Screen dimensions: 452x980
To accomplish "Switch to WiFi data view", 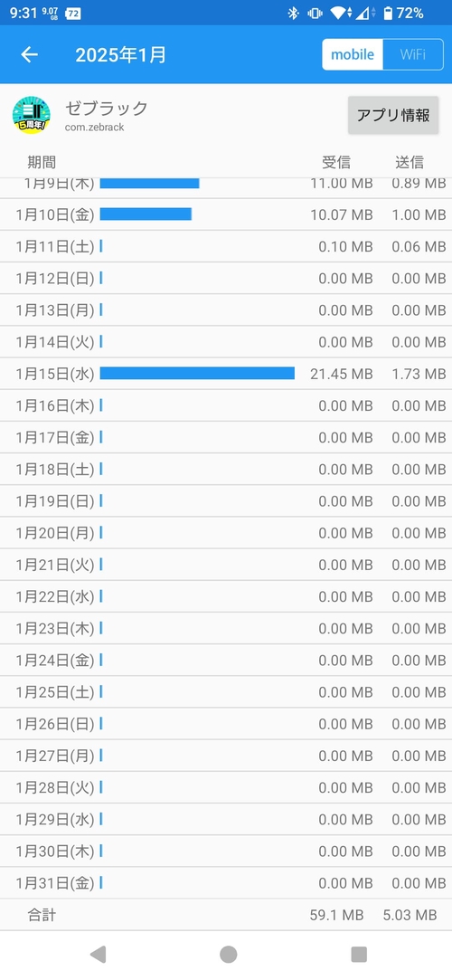I will click(x=412, y=54).
